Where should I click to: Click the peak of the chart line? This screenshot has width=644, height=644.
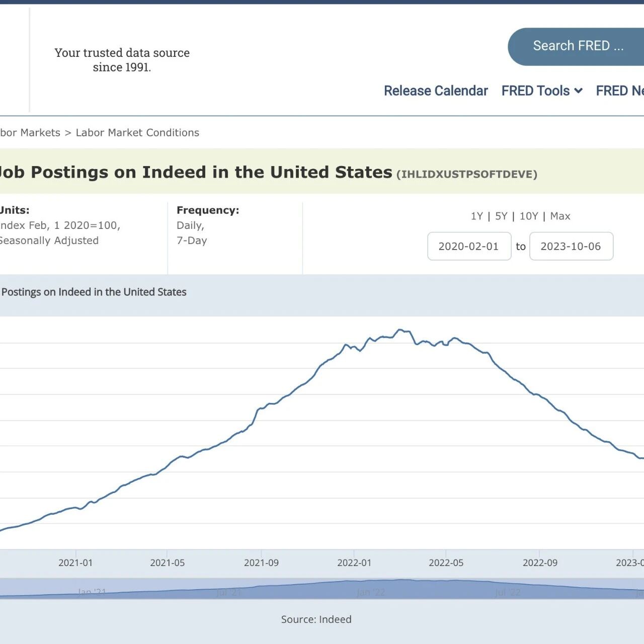[400, 330]
